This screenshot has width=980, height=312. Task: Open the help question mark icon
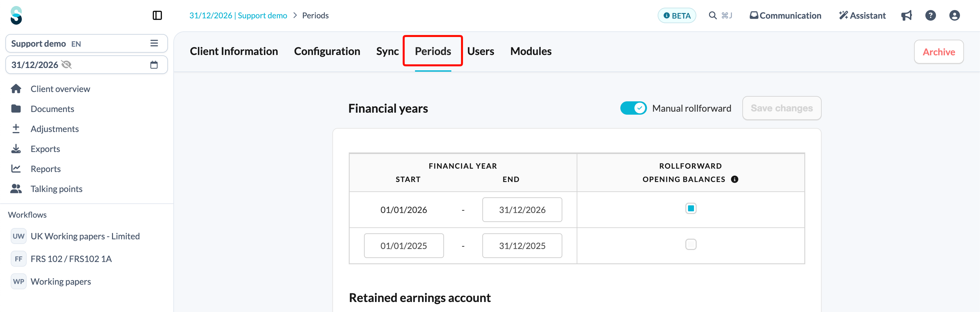pyautogui.click(x=930, y=15)
